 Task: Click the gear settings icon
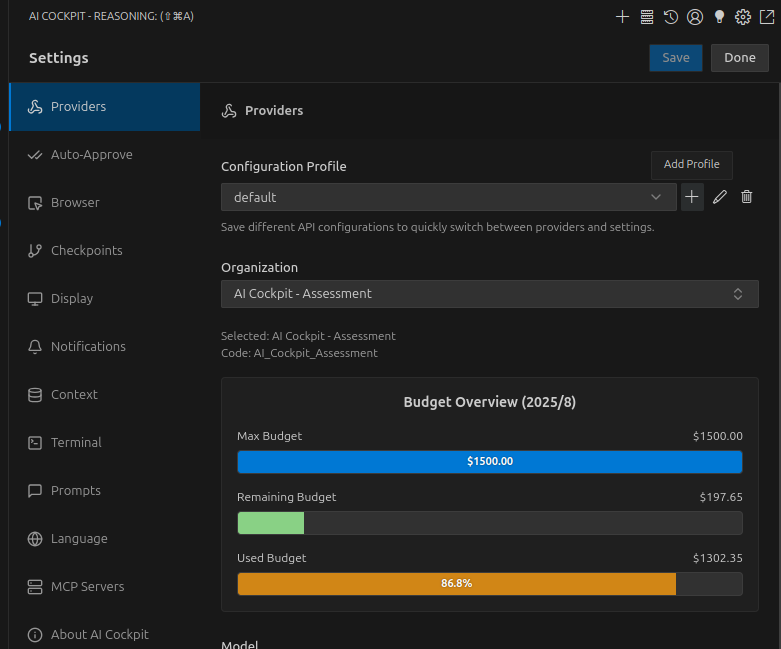[743, 16]
